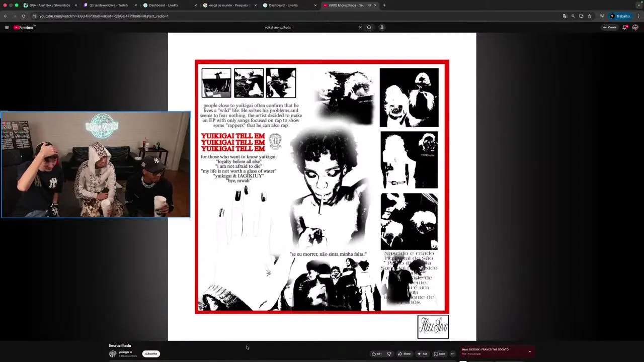Click the address bar URL

104,16
